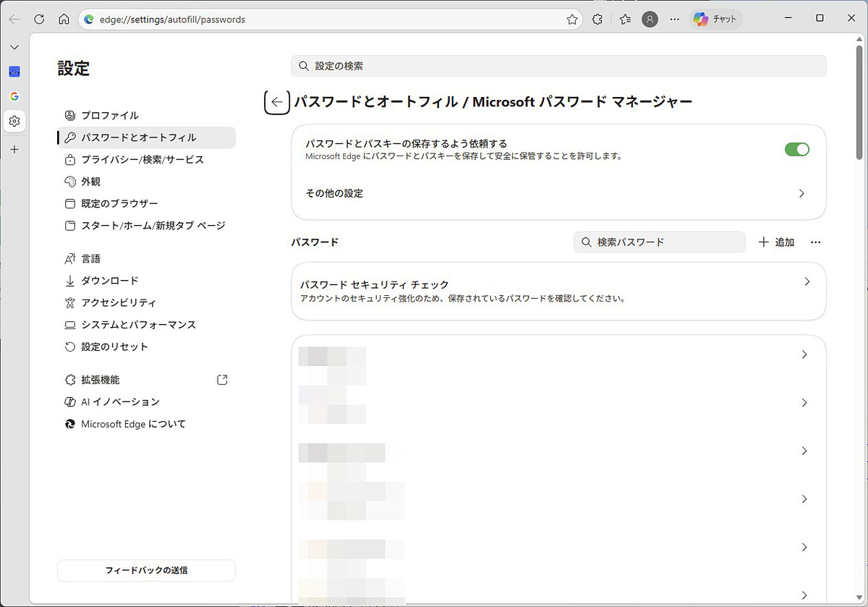Open システムとパフォーマンス settings
The image size is (868, 607).
tap(146, 325)
